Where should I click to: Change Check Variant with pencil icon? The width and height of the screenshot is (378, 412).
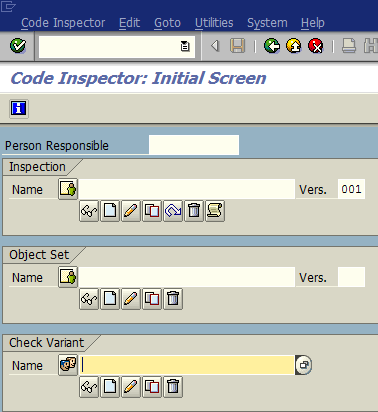point(131,387)
